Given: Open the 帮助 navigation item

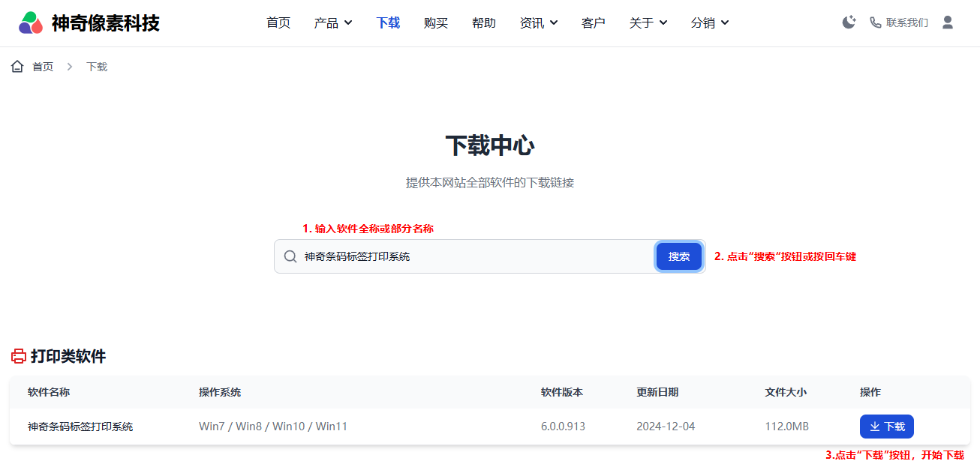Looking at the screenshot, I should [484, 23].
